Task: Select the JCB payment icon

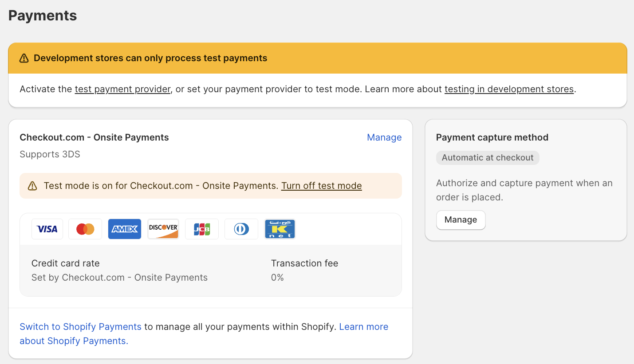Action: pyautogui.click(x=201, y=229)
